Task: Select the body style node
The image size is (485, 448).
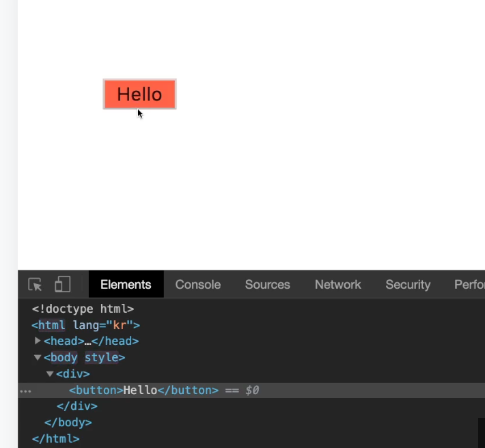Action: (85, 357)
